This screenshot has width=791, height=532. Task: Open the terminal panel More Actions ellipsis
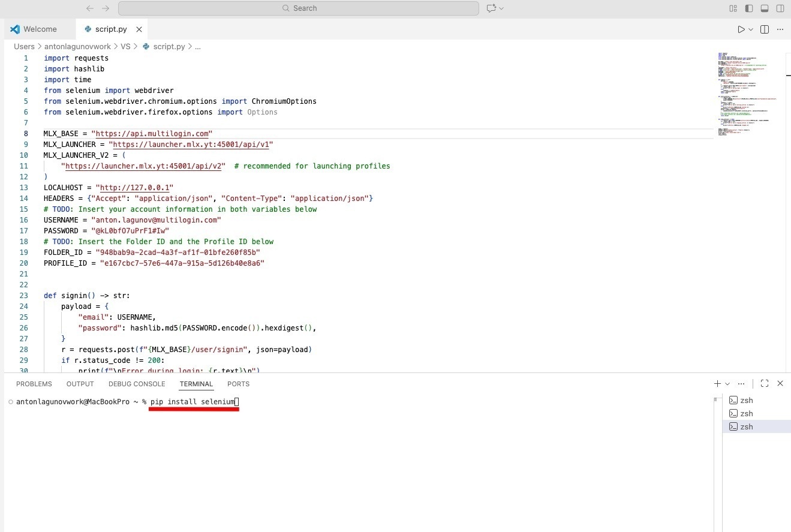click(741, 383)
